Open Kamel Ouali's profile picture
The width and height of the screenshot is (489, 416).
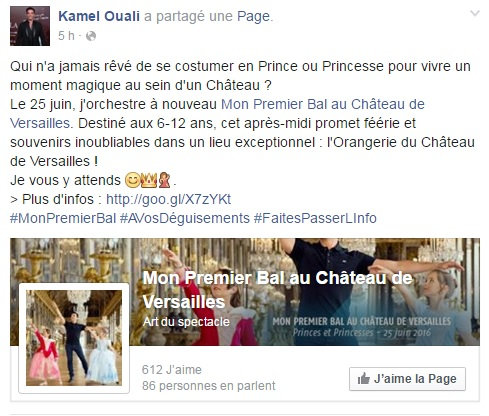coord(30,26)
